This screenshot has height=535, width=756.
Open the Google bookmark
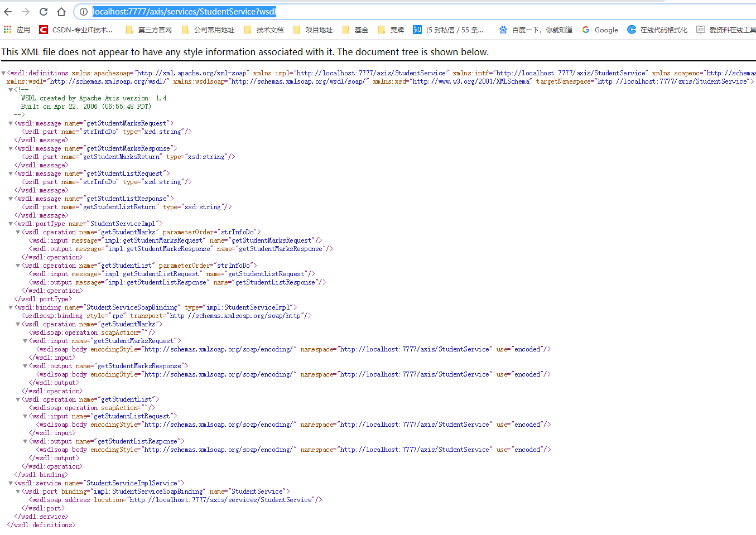click(600, 30)
